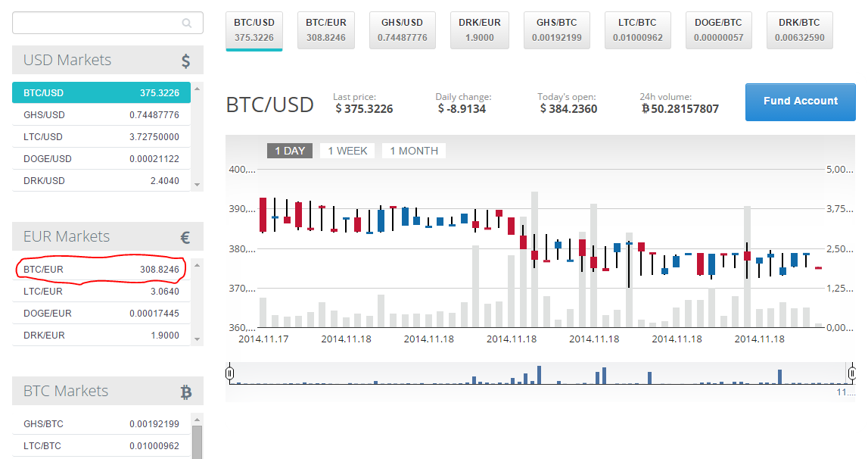Select DRK/EUR in the EUR Markets list
This screenshot has width=868, height=459.
click(x=101, y=336)
